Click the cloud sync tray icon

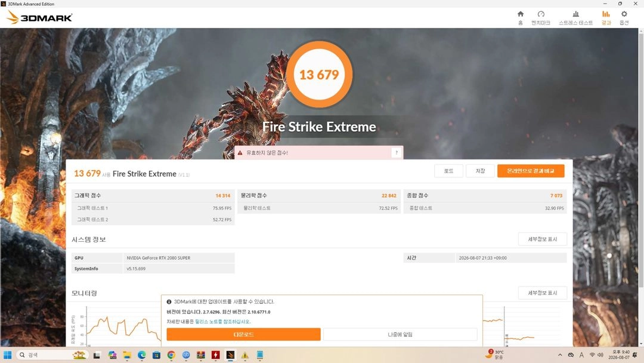[571, 355]
